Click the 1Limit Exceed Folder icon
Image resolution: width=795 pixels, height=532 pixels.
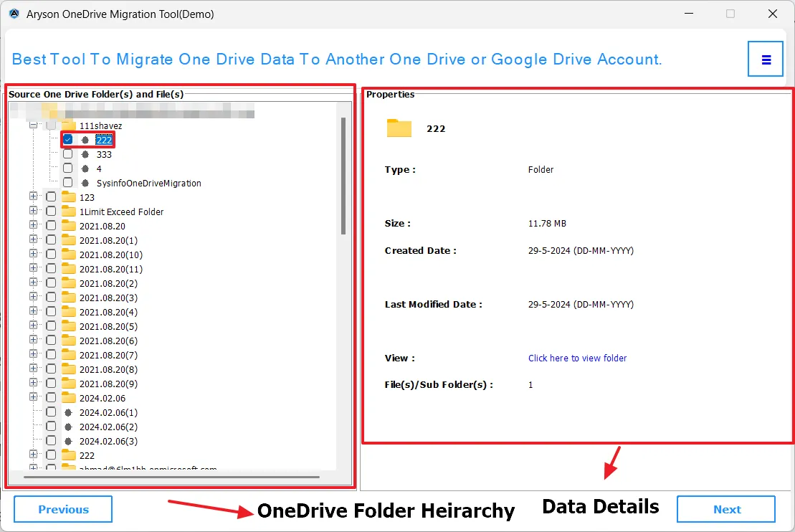tap(69, 212)
